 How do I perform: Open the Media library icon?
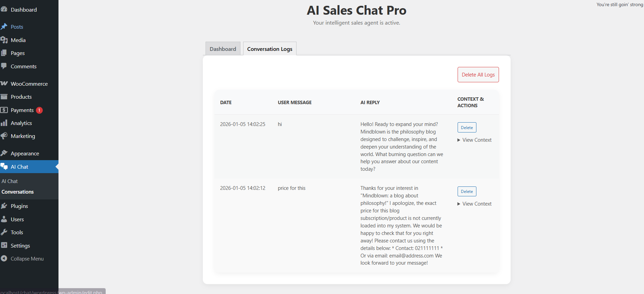pos(5,40)
